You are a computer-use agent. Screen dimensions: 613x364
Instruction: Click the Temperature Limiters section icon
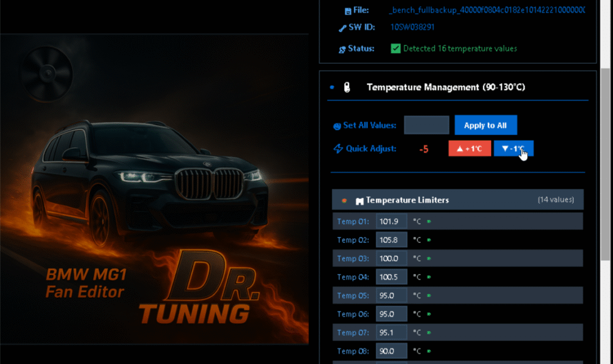coord(360,201)
